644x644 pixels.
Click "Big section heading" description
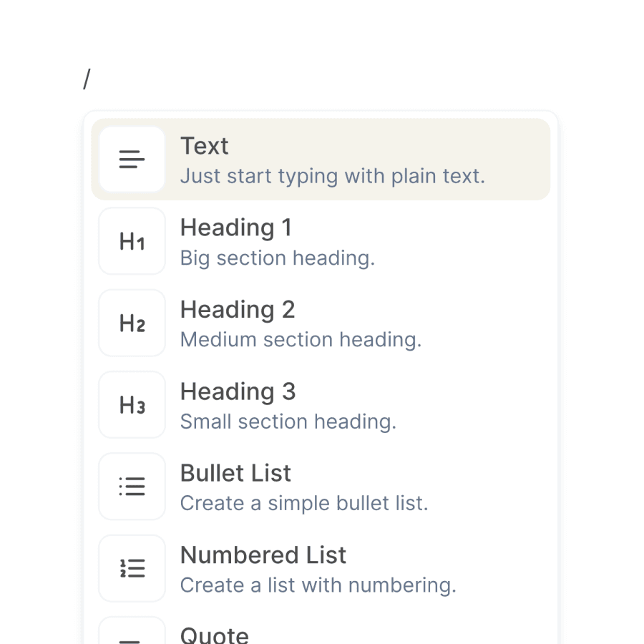coord(278,258)
